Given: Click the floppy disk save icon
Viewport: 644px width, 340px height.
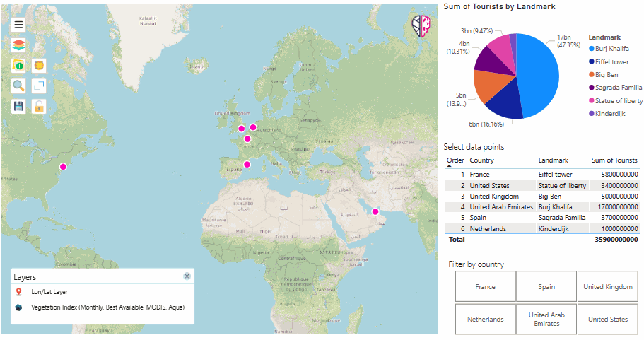Looking at the screenshot, I should tap(18, 106).
